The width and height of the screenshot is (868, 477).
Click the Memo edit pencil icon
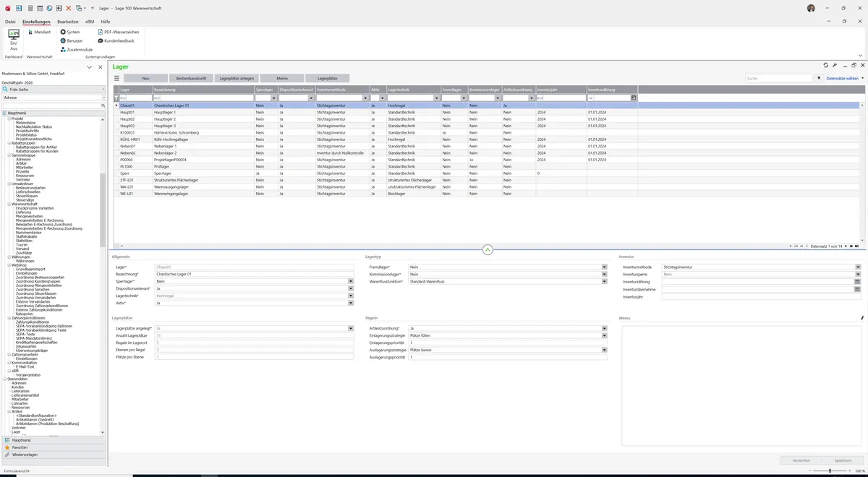(x=862, y=318)
